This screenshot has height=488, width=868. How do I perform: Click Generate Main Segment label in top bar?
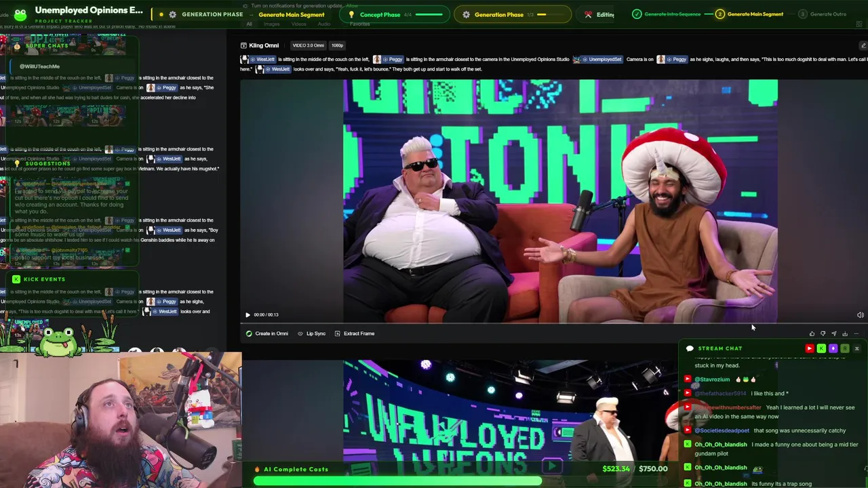coord(291,15)
